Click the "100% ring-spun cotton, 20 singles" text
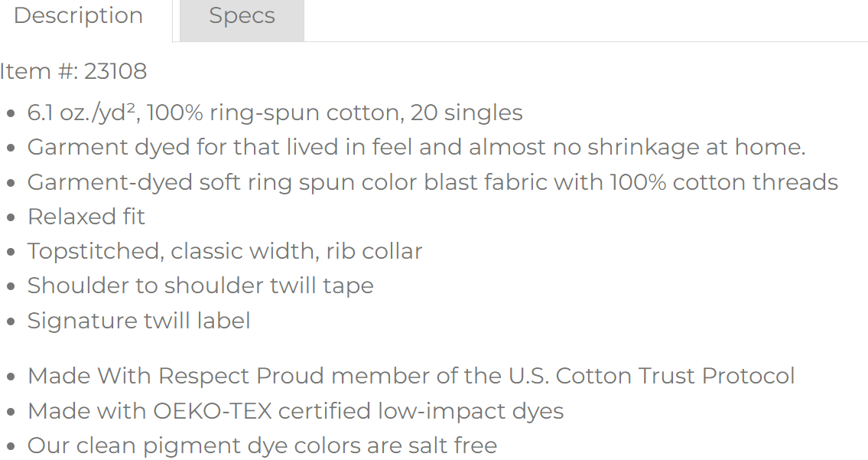Viewport: 868px width, 460px height. point(334,113)
